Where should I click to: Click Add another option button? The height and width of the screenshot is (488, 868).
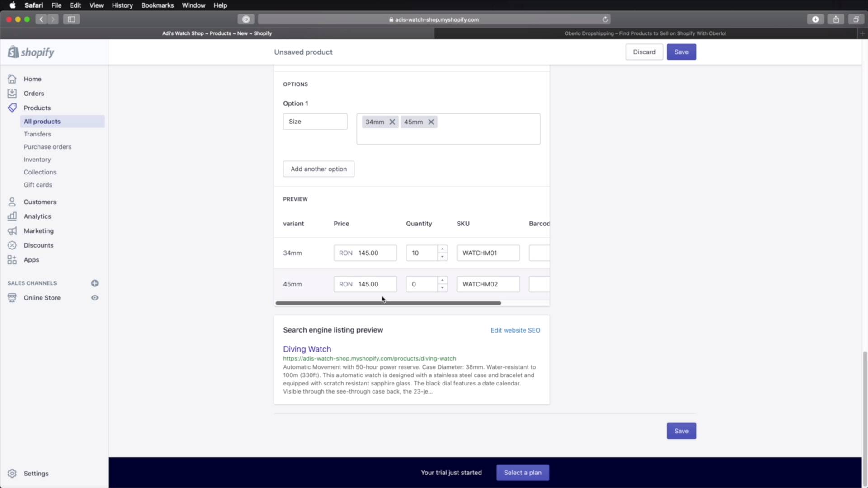tap(318, 169)
